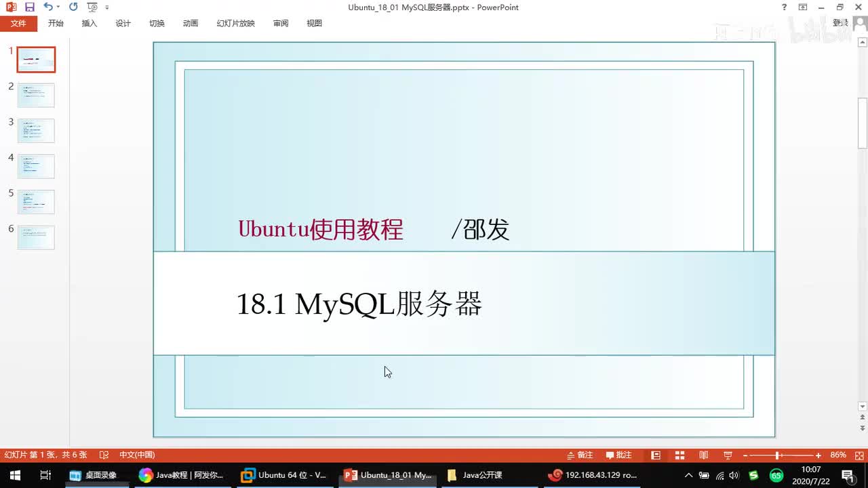Image resolution: width=868 pixels, height=488 pixels.
Task: Click the title text 18.1 MySQL服务器
Action: [359, 304]
